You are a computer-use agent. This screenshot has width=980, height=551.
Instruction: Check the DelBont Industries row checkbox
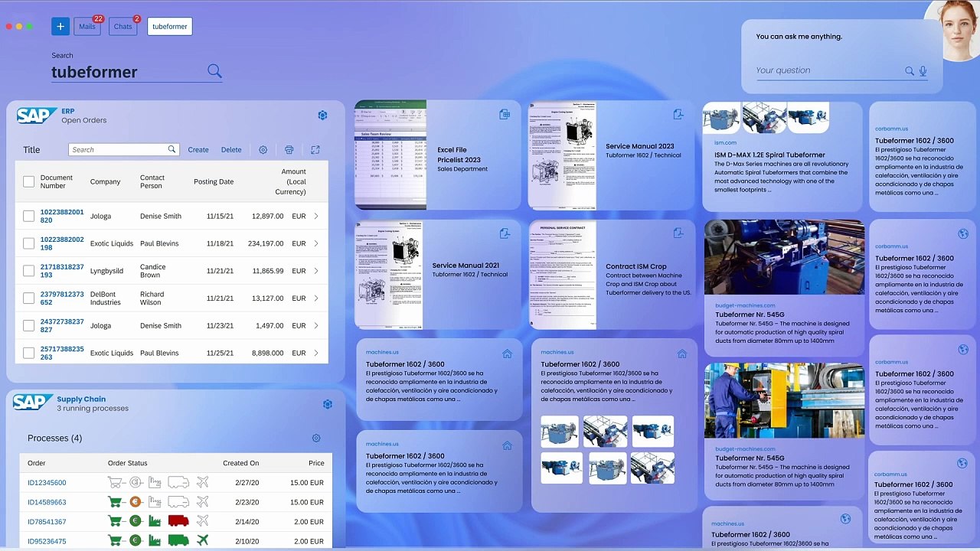tap(28, 298)
